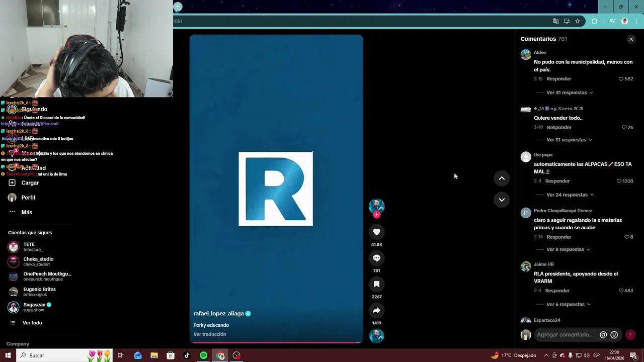Reply to Aldeir's comment via Responder
This screenshot has height=362, width=644.
558,79
